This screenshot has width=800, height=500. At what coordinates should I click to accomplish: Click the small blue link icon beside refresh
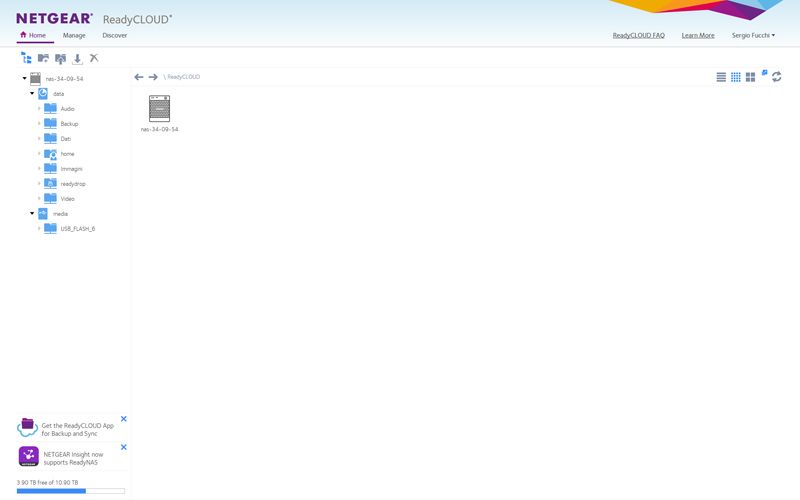click(x=764, y=73)
